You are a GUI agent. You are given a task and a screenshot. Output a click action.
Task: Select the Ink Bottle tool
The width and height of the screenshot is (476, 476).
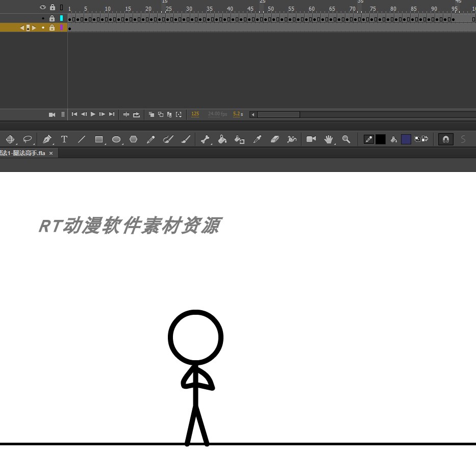[239, 139]
